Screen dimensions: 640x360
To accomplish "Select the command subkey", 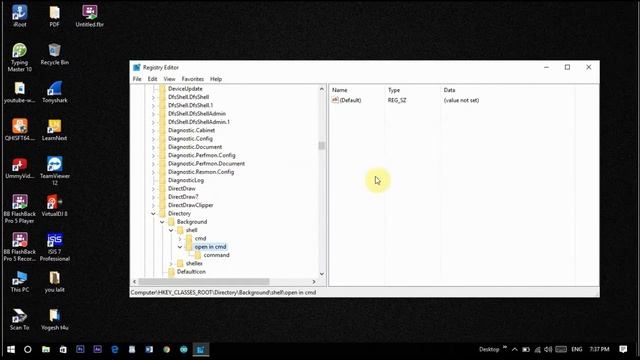I will tap(216, 255).
